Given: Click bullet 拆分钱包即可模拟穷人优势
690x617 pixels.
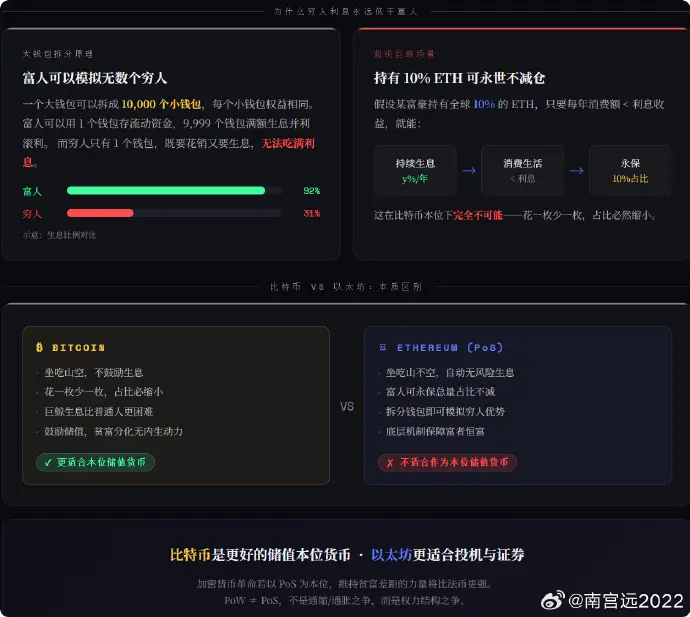Looking at the screenshot, I should (x=445, y=411).
